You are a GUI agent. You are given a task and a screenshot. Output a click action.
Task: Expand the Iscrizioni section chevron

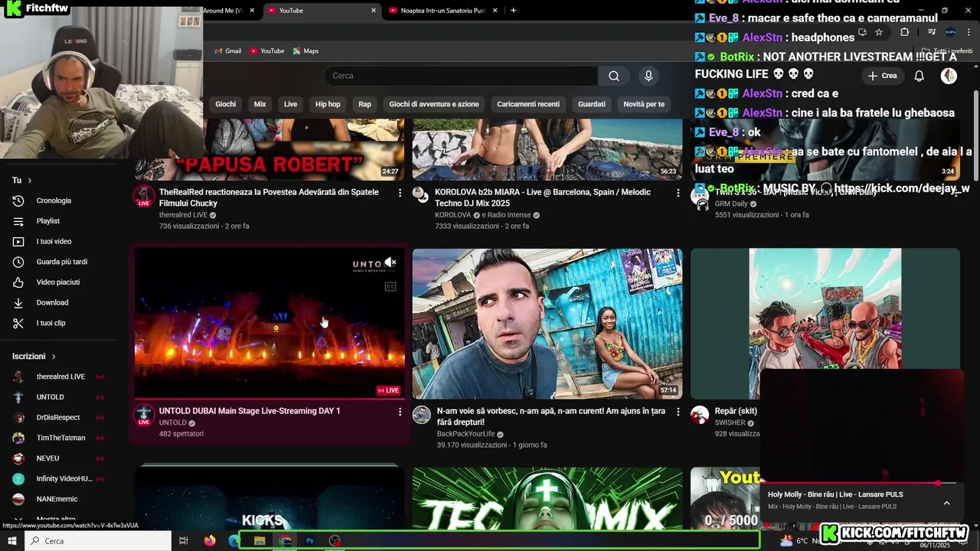coord(54,357)
